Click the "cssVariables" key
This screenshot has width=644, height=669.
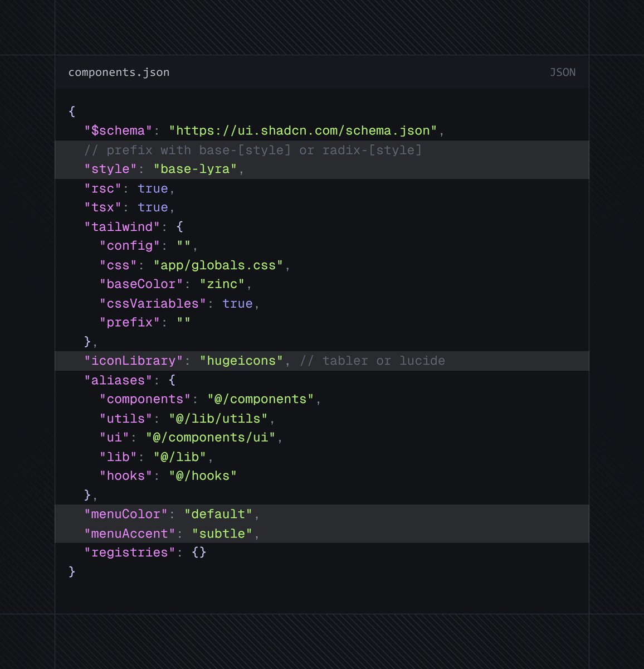pos(153,304)
